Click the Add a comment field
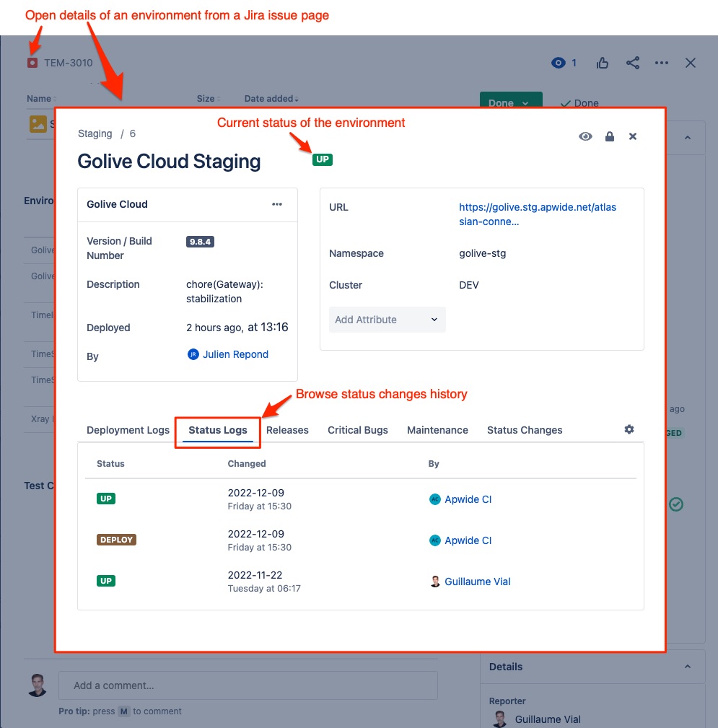 [248, 685]
